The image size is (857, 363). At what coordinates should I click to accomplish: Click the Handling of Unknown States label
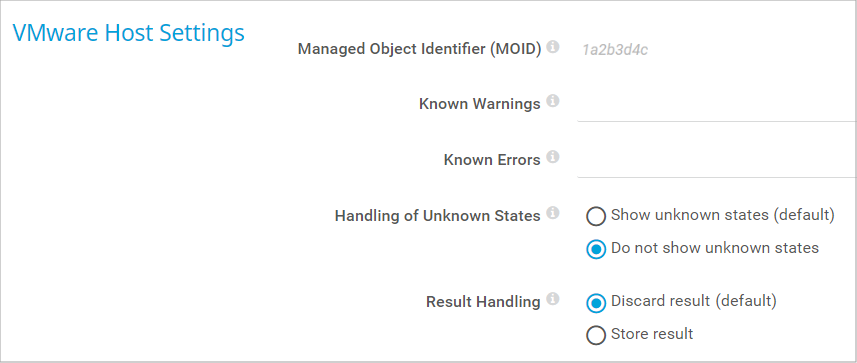437,216
